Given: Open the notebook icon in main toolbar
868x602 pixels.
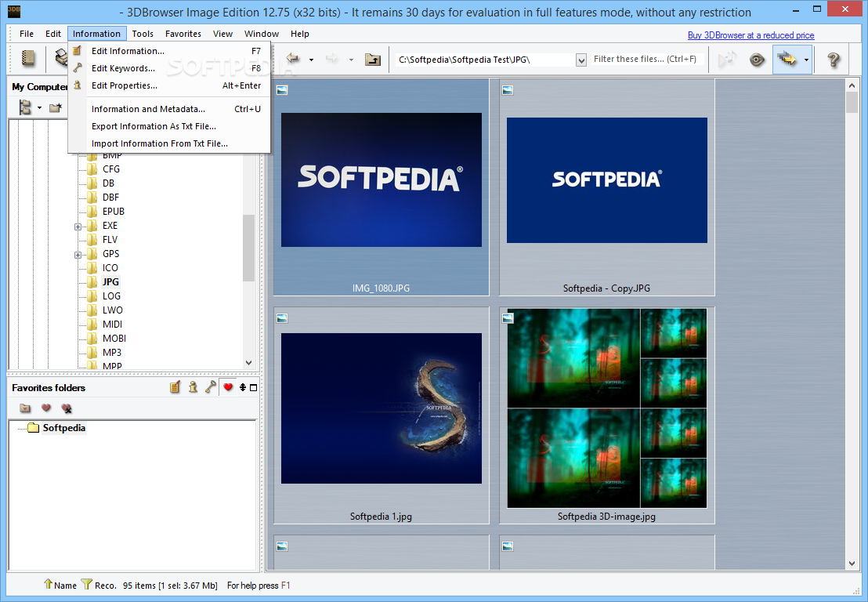Looking at the screenshot, I should [x=28, y=58].
